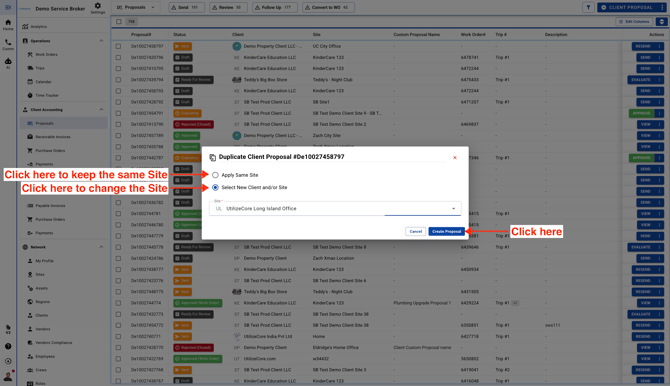The image size is (670, 386).
Task: Open the help question mark icon
Action: coord(8,346)
